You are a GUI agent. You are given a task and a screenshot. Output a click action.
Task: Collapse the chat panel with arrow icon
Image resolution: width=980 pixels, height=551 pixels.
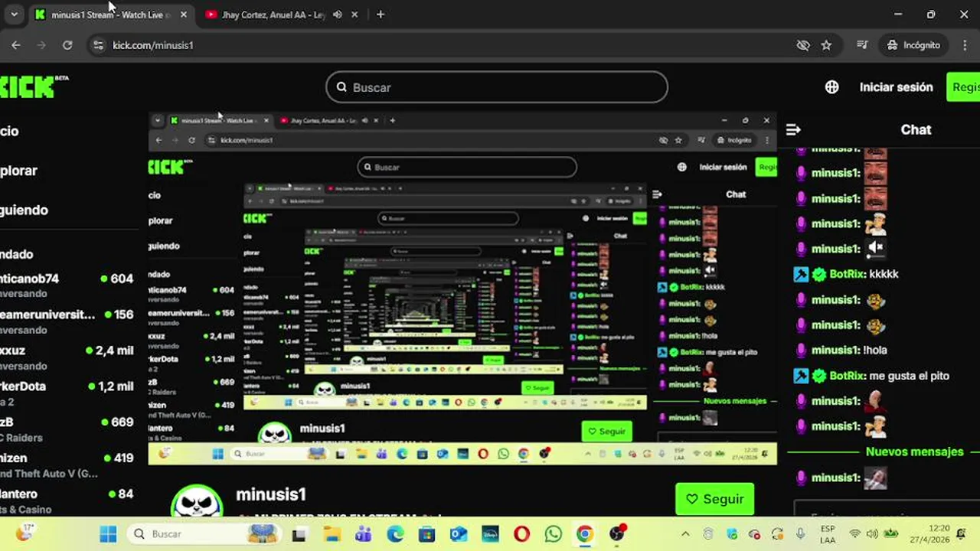click(x=793, y=130)
